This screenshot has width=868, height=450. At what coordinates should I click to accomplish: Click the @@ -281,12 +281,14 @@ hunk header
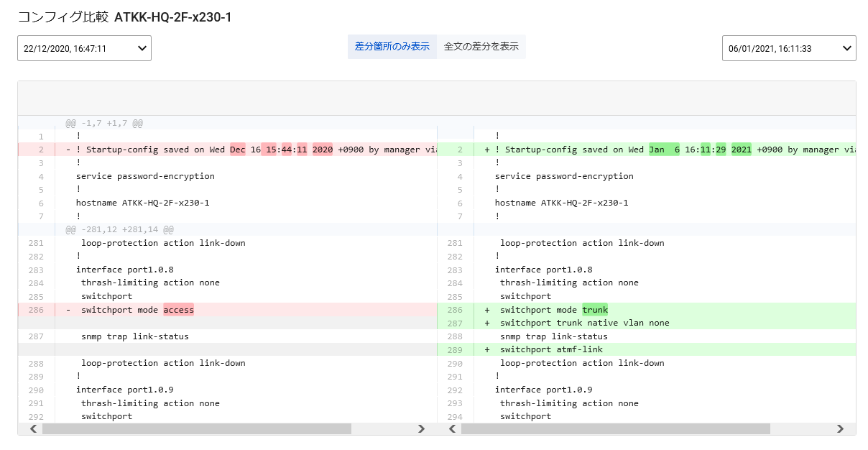(x=119, y=229)
